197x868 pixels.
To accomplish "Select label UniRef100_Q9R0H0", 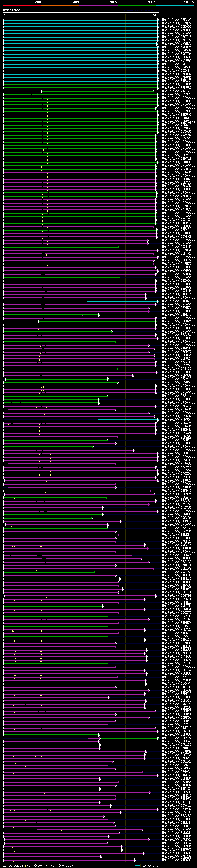I will coord(176,189).
